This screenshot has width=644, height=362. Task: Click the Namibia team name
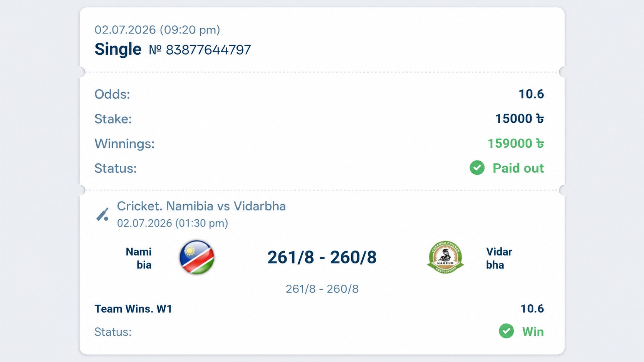tap(139, 258)
